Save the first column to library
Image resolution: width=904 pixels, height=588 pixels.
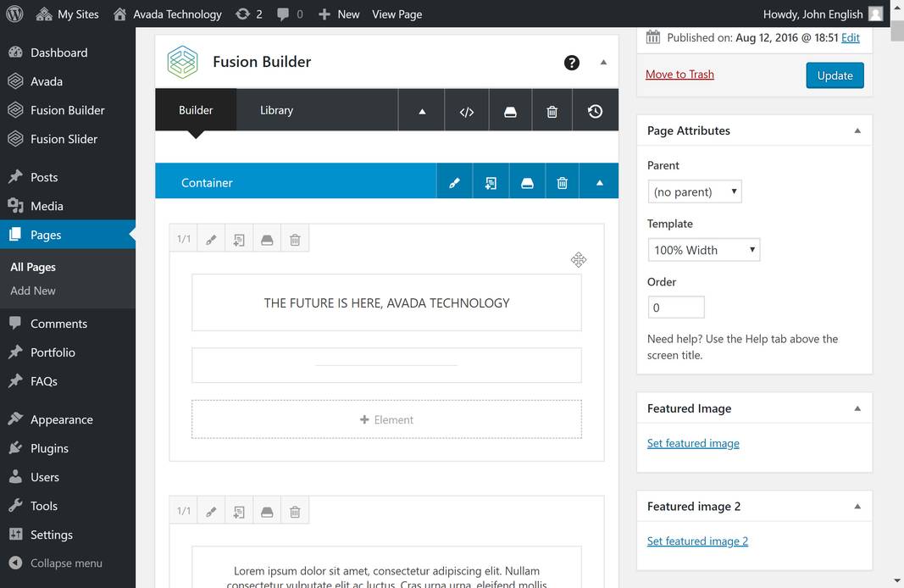pos(266,239)
